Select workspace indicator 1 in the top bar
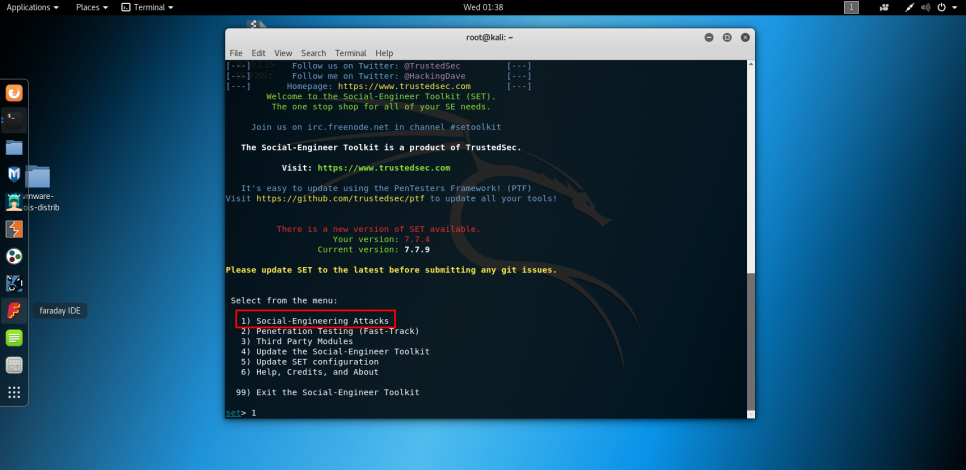Viewport: 966px width, 470px height. [851, 7]
